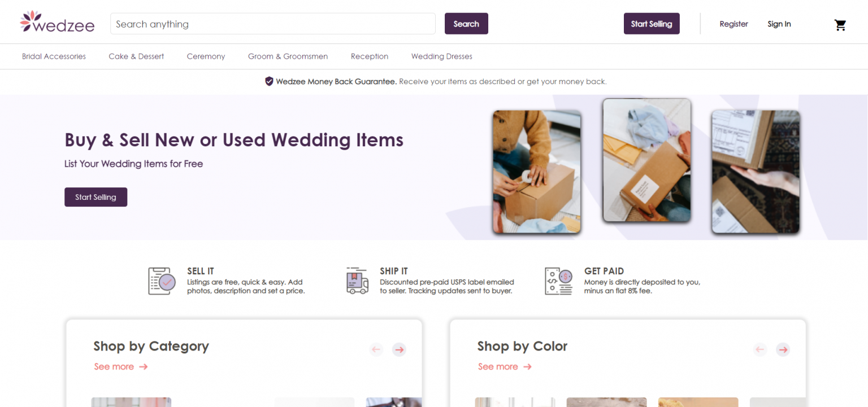Go back with Shop by Color left arrow
The image size is (868, 407).
click(760, 349)
